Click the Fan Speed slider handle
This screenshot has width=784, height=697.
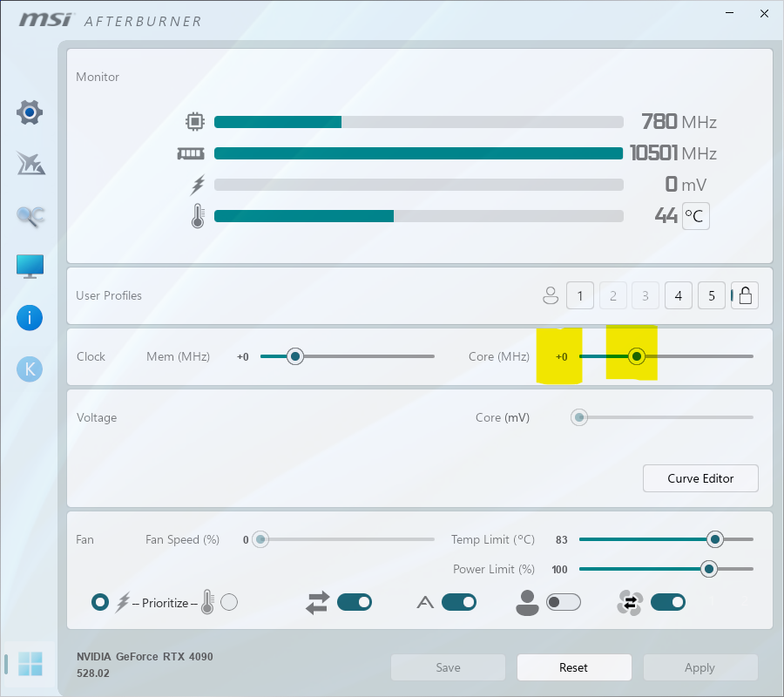[260, 539]
